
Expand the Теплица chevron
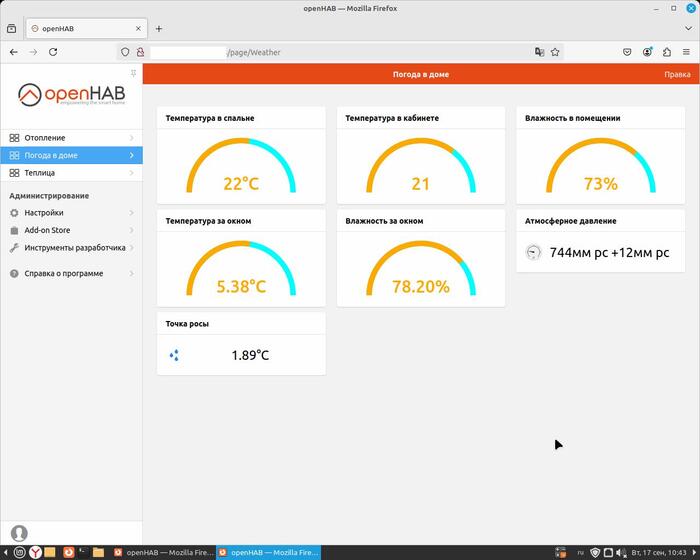132,173
